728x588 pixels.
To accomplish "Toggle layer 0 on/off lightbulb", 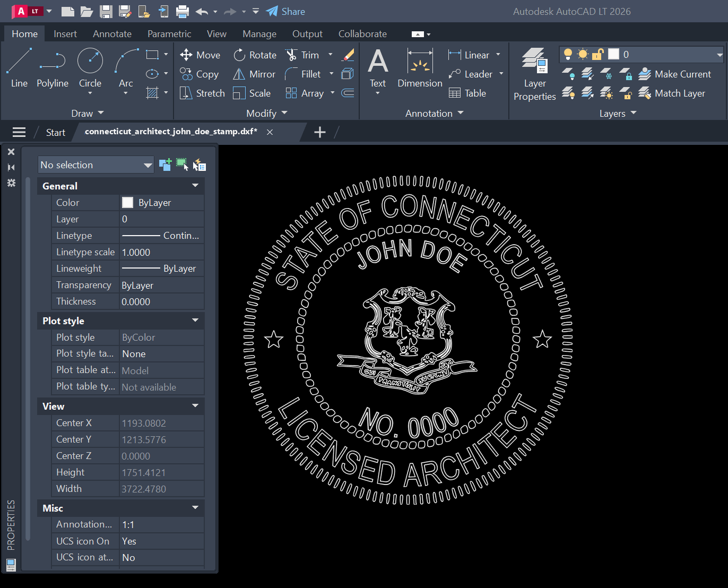I will click(568, 54).
